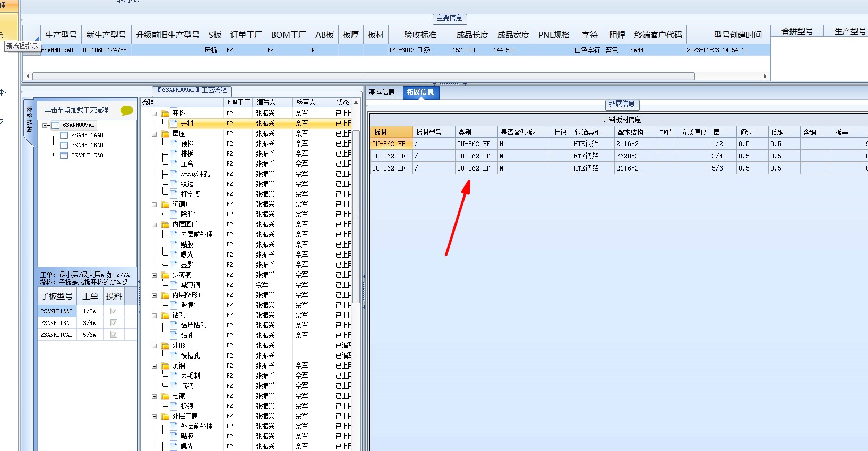Click the document icon beside 铣槽孔
This screenshot has height=451, width=868.
point(174,356)
